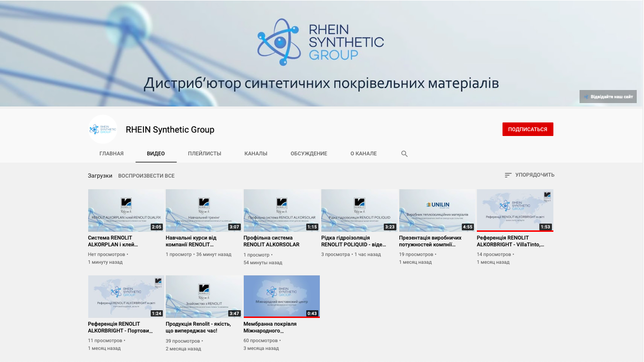This screenshot has height=362, width=644.
Task: Click title Презентація виробничих потужностей компнії
Action: [430, 241]
